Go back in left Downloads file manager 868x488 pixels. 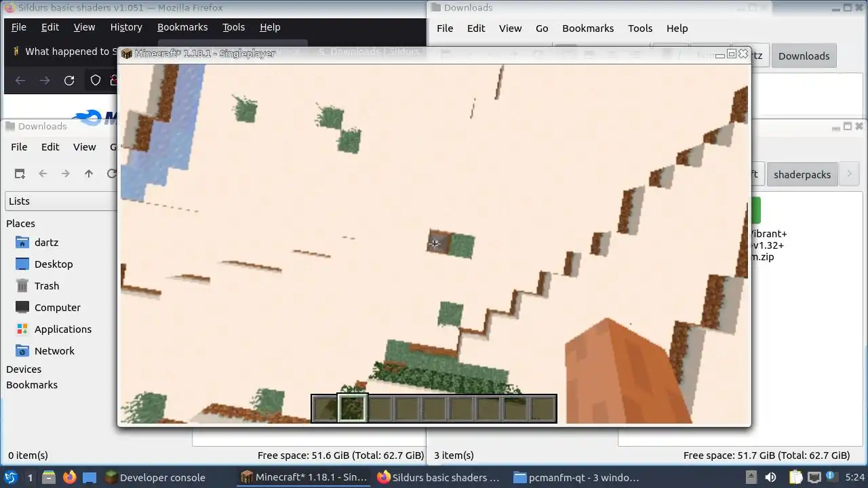[43, 174]
